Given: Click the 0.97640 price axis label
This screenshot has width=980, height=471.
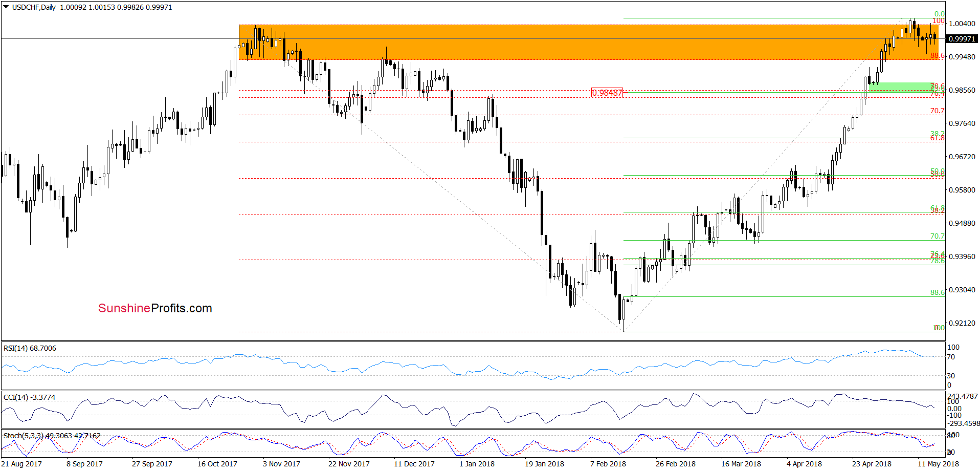Looking at the screenshot, I should [962, 123].
